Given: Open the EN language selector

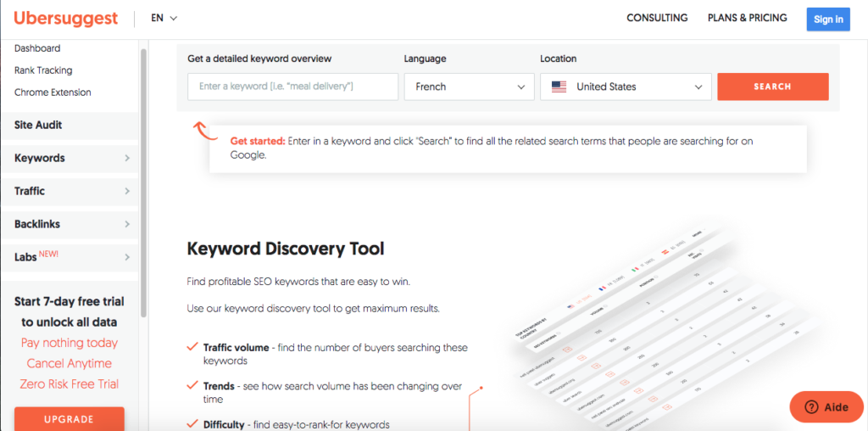Looking at the screenshot, I should [164, 19].
